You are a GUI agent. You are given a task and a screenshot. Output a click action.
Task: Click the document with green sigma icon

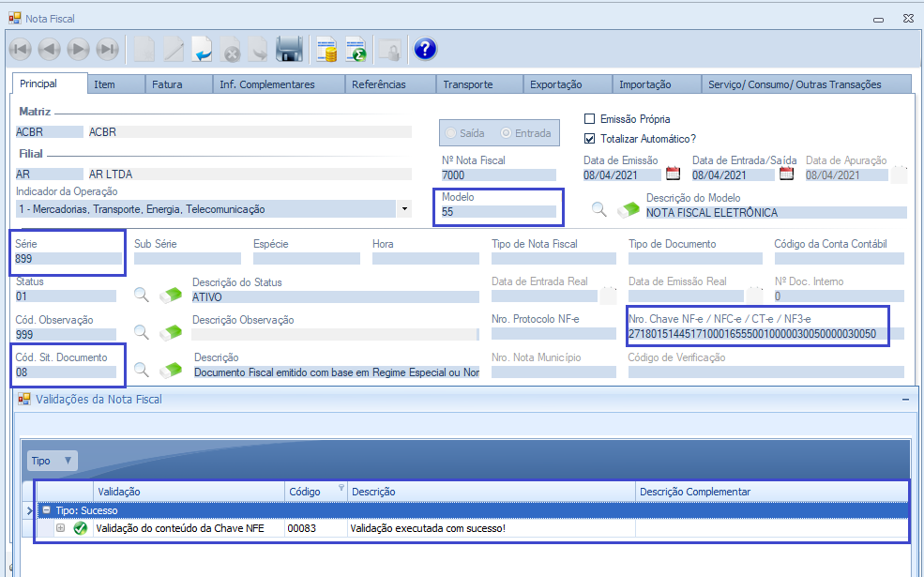point(356,49)
